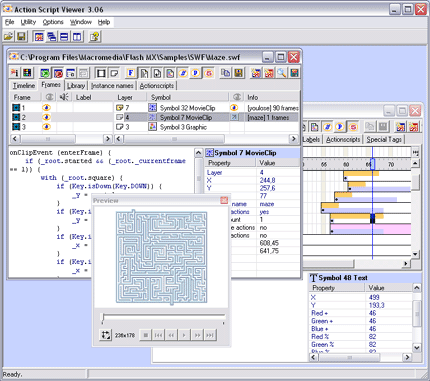Click the scroll up arrow in Symbol 48 properties
430x381 pixels.
tap(417, 287)
